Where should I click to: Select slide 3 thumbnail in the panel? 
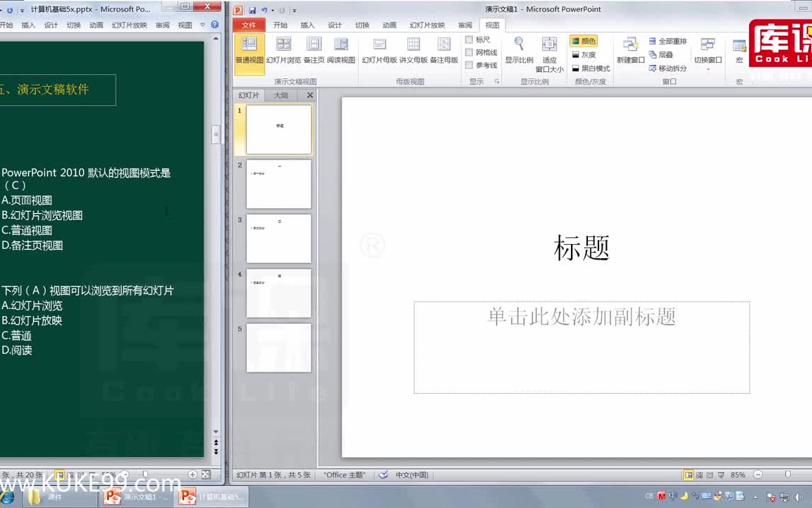278,238
